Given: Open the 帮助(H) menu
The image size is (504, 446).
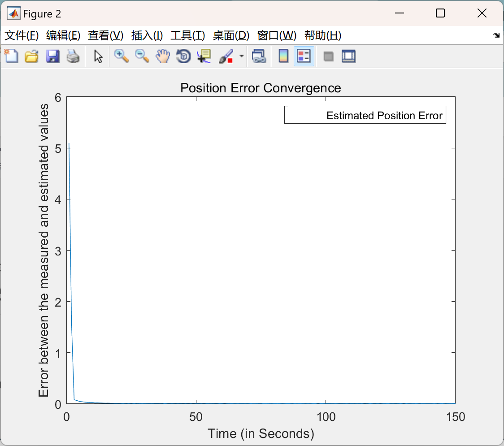Looking at the screenshot, I should coord(323,35).
